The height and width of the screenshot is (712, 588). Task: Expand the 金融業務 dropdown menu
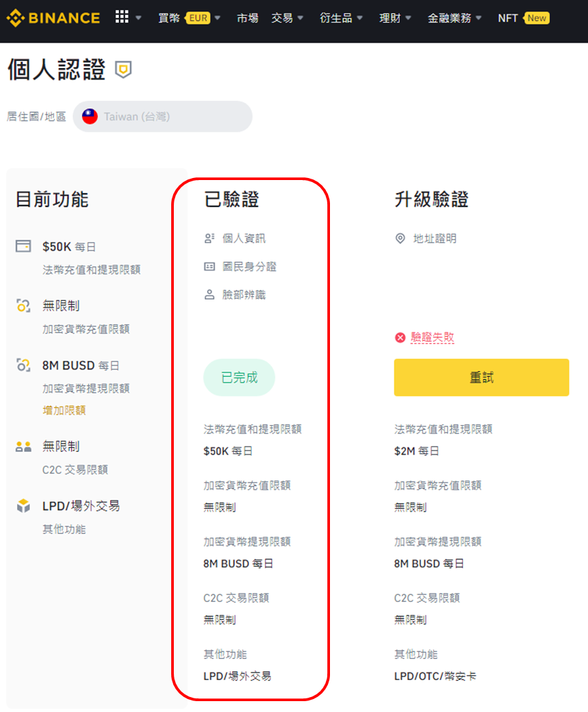pyautogui.click(x=455, y=18)
